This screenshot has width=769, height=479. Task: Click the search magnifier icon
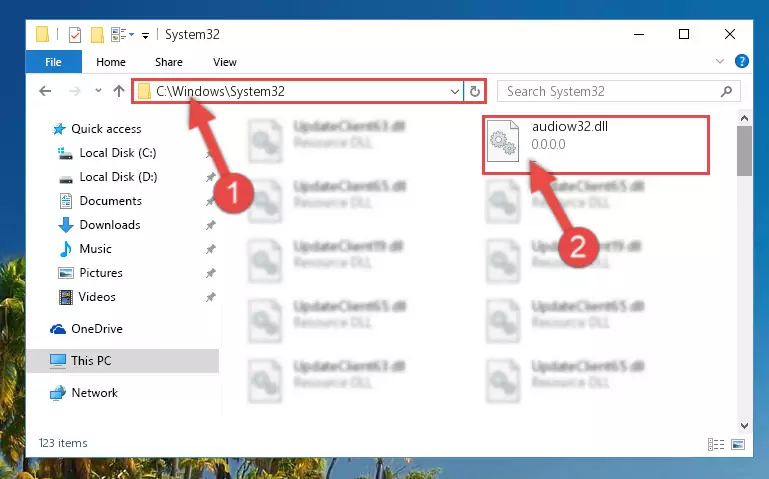726,91
